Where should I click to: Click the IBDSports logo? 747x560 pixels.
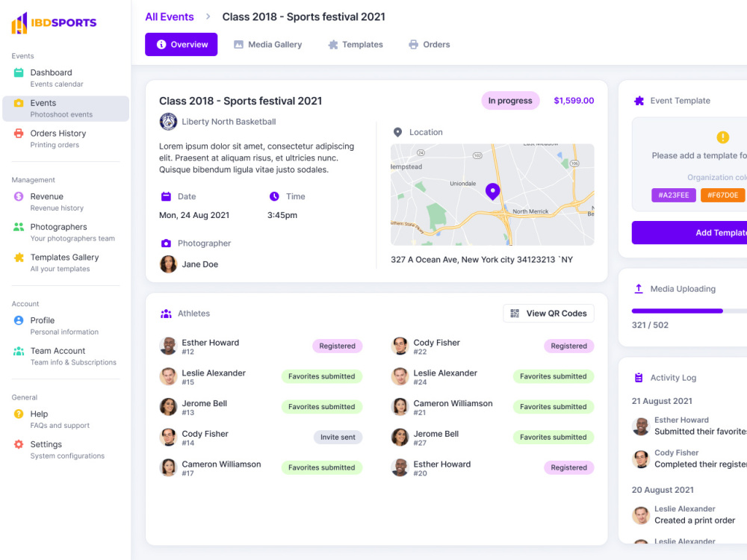coord(54,22)
